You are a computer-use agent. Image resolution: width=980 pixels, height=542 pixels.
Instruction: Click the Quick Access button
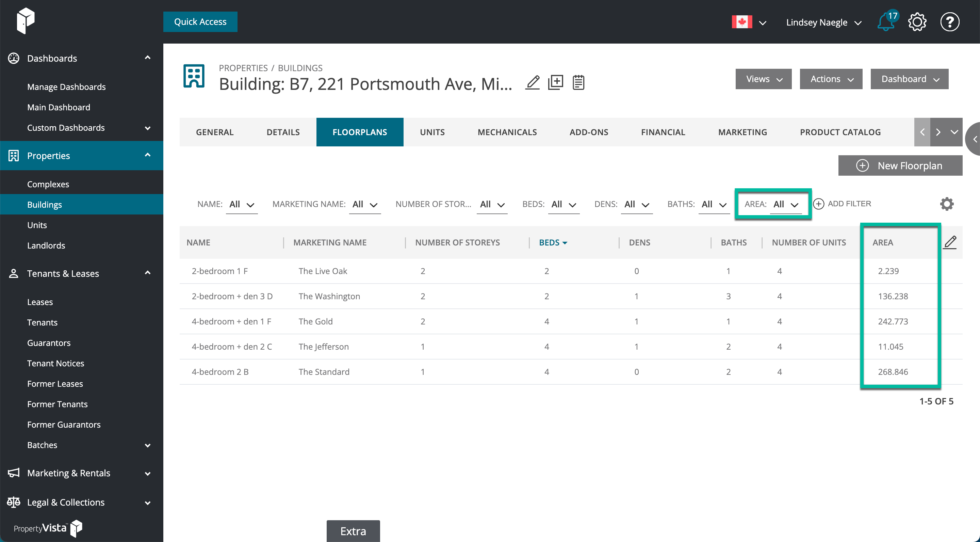[200, 22]
